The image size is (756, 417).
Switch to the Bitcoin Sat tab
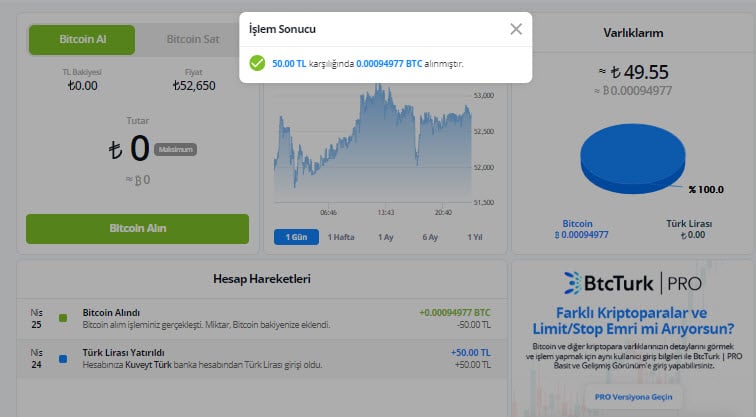[x=192, y=40]
